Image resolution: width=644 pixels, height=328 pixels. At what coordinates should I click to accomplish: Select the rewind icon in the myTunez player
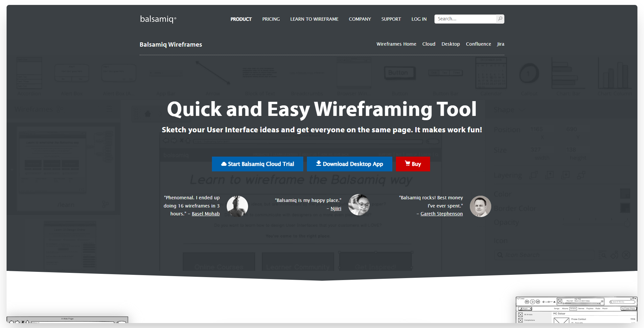click(x=527, y=302)
